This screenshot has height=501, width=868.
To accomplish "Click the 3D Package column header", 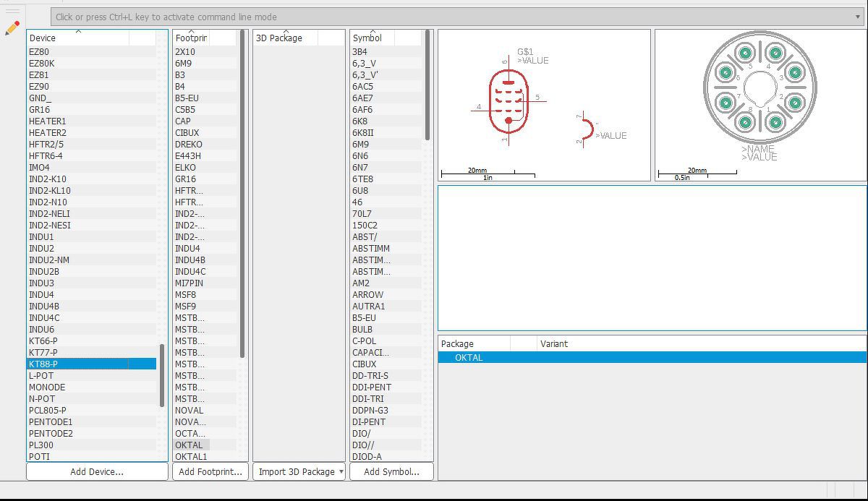I will point(286,38).
